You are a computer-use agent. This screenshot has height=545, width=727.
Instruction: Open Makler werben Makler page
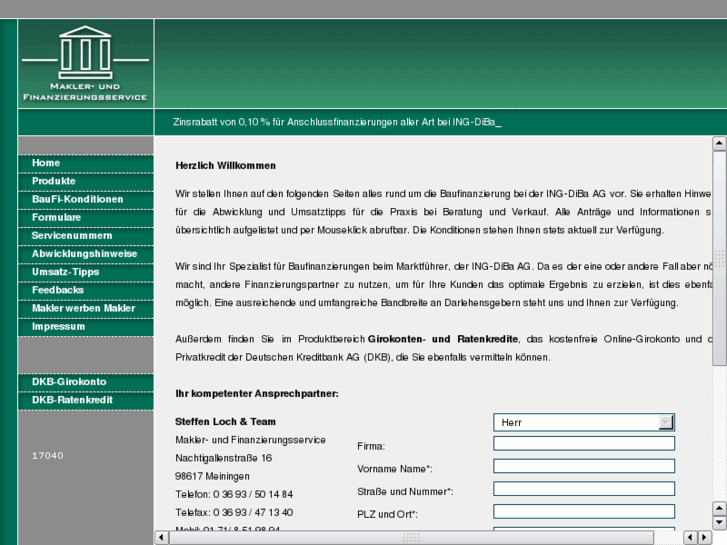coord(86,308)
